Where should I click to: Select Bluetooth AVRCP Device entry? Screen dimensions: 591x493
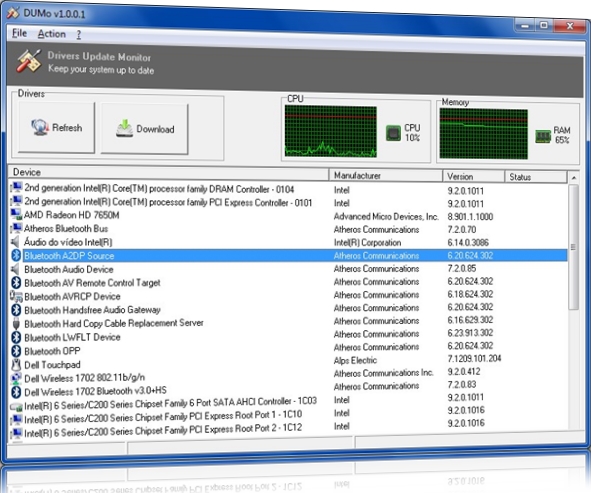click(x=72, y=296)
